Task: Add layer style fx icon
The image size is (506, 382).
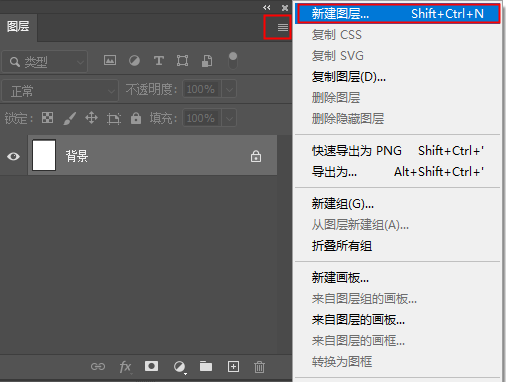Action: [125, 367]
